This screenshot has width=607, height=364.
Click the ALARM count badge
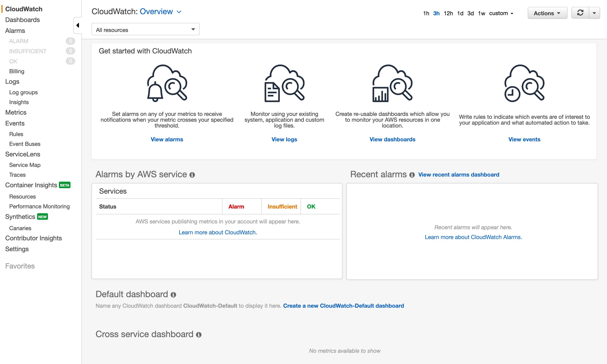pyautogui.click(x=70, y=41)
